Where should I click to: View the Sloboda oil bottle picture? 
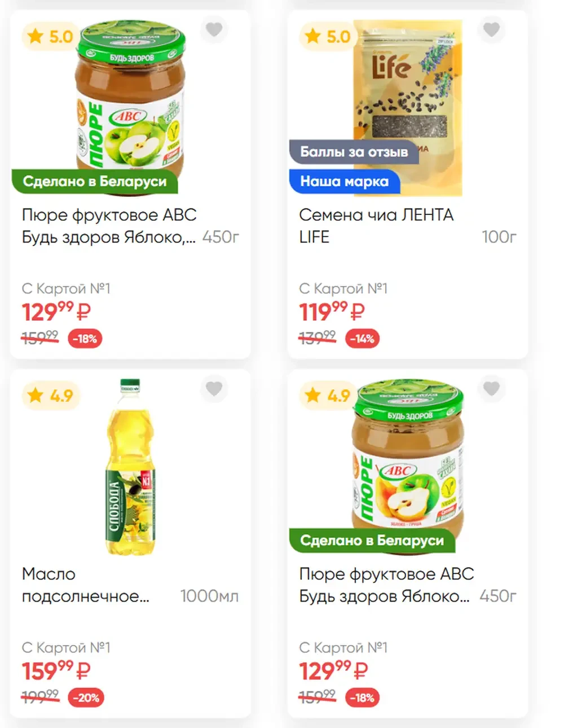click(130, 466)
